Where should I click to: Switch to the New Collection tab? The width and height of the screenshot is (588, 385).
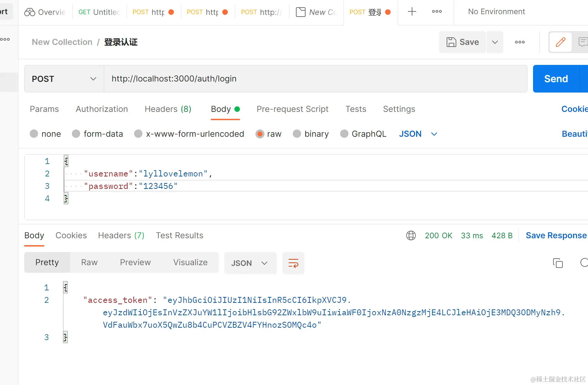coord(317,12)
